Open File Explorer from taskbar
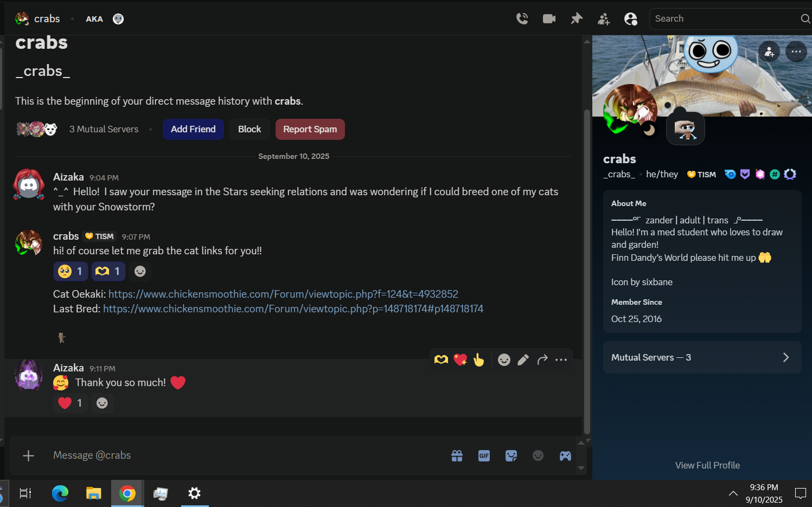The height and width of the screenshot is (507, 812). tap(93, 493)
